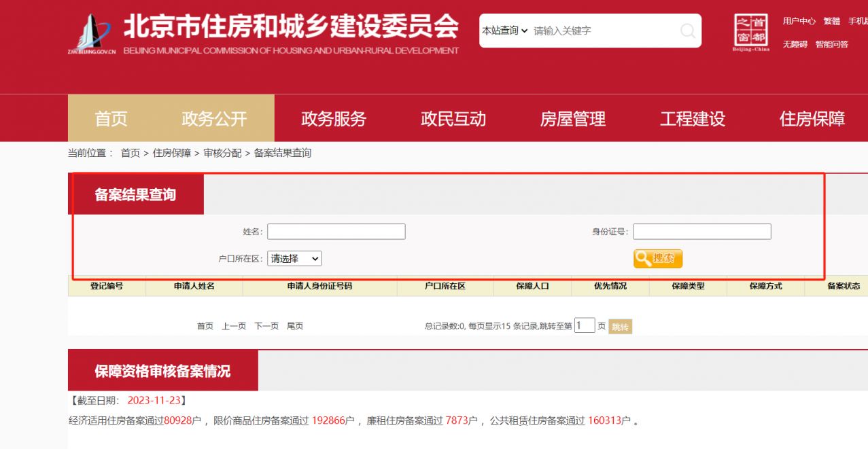Open the 住房保障 navigation tab
This screenshot has height=449, width=868.
[x=812, y=119]
